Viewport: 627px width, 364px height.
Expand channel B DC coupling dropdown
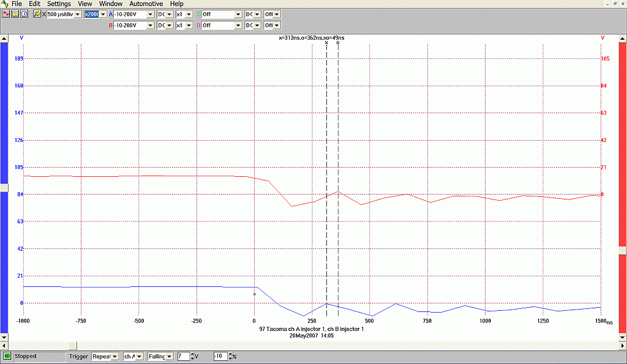[170, 26]
